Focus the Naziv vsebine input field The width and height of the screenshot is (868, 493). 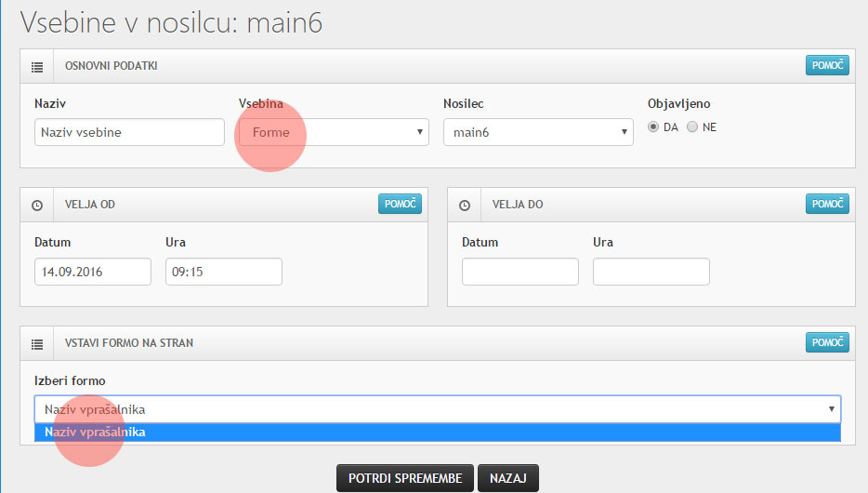tap(129, 132)
